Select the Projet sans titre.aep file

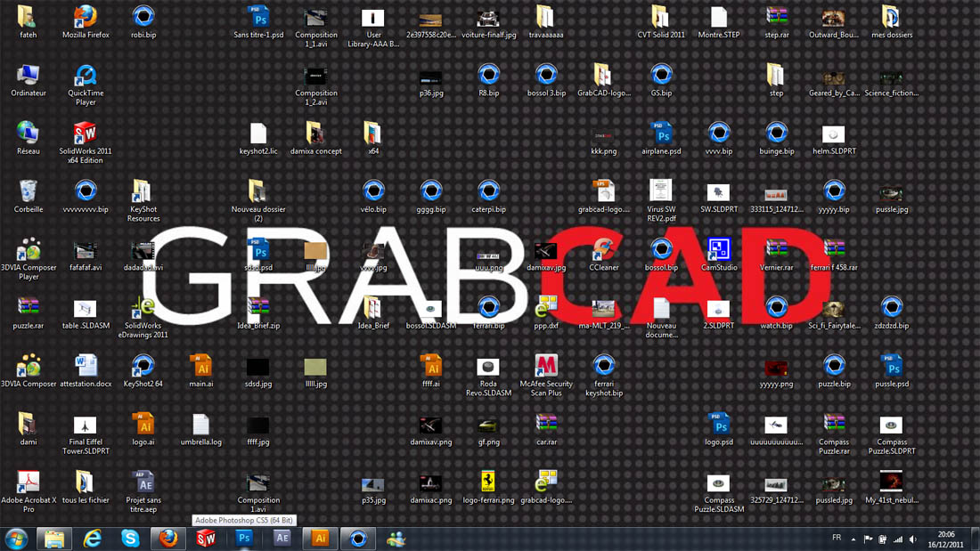[x=143, y=491]
